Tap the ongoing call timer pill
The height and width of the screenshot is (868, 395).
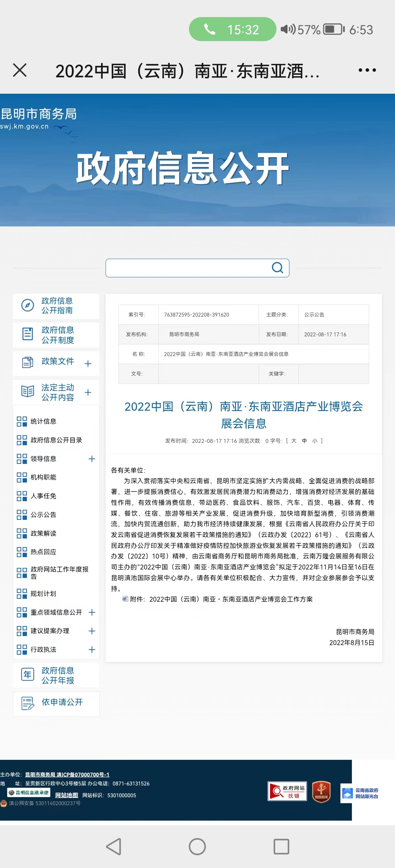[232, 30]
